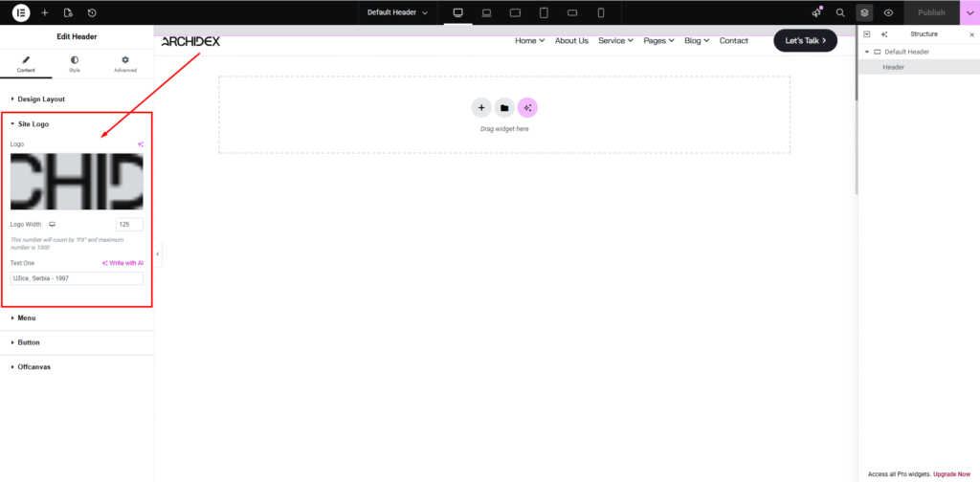980x482 pixels.
Task: Click the pink AI sparkle canvas button
Action: [527, 108]
